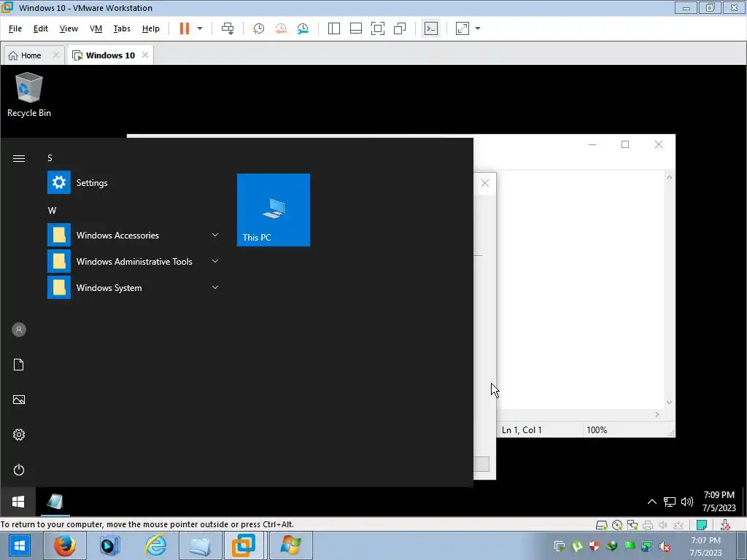Open Settings from the Start app list
747x560 pixels.
(133, 183)
